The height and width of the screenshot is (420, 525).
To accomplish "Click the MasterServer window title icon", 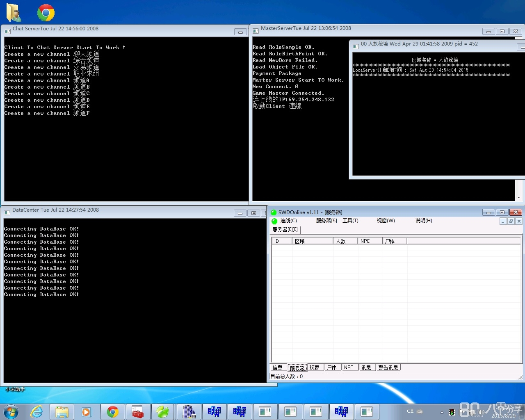I will pos(256,30).
